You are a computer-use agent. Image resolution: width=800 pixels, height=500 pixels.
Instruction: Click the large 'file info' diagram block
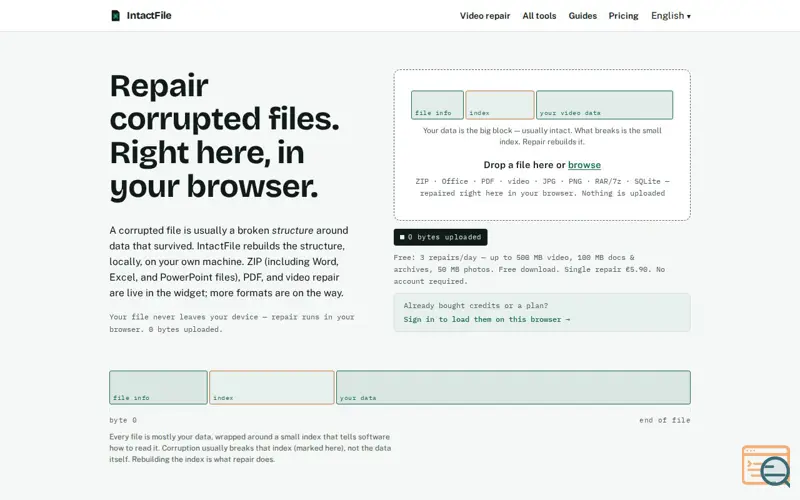tap(158, 387)
